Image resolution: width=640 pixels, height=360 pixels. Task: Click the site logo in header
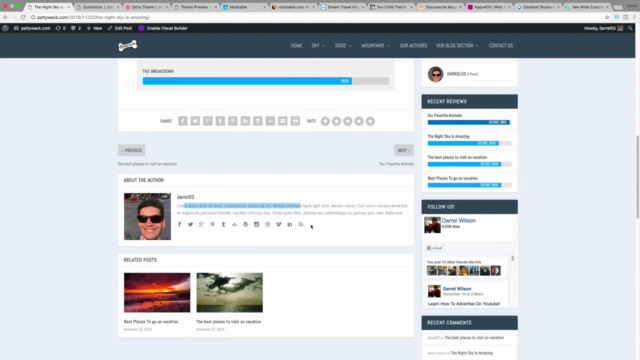(x=128, y=46)
